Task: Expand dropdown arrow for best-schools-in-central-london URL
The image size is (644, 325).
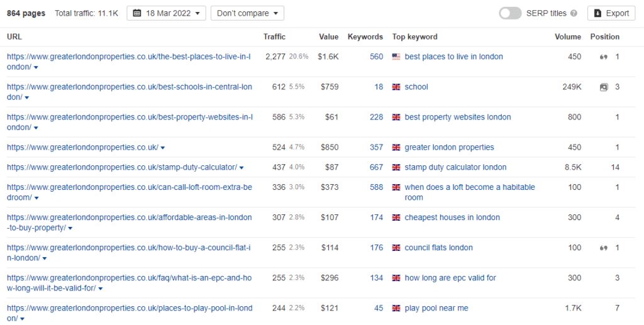Action: pyautogui.click(x=26, y=97)
